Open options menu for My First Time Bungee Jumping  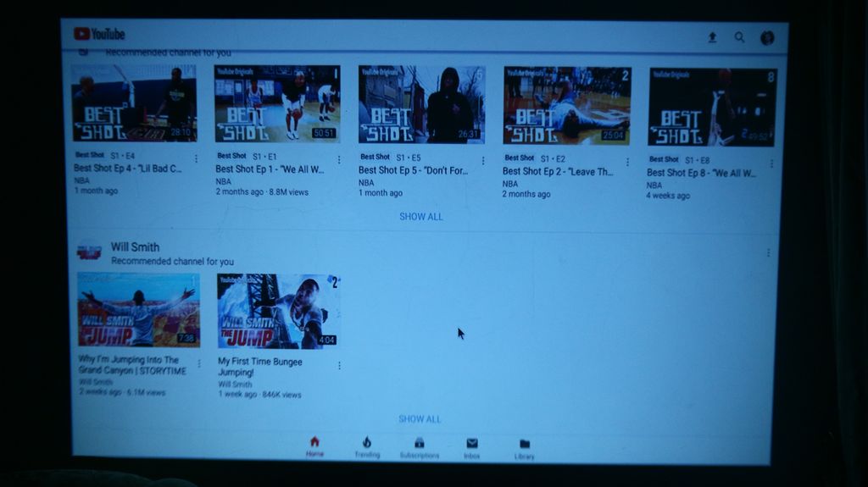(x=339, y=366)
